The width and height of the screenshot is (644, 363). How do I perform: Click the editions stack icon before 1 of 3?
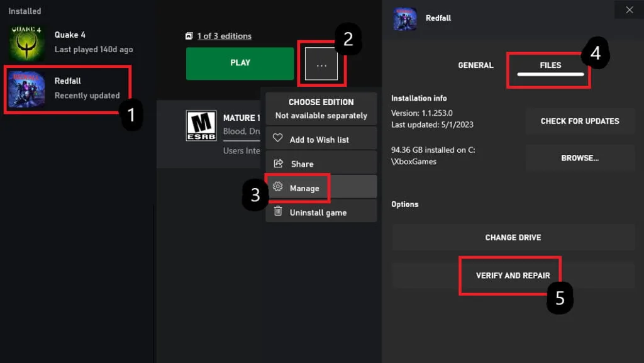click(189, 36)
